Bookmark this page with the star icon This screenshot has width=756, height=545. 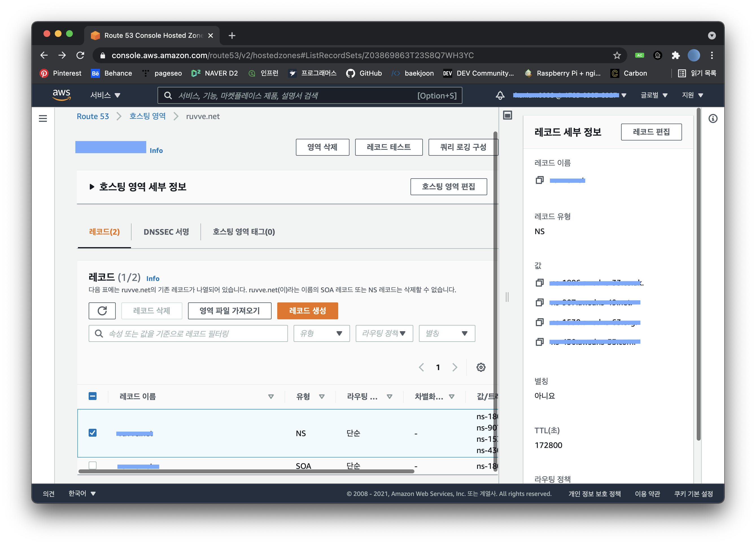[617, 55]
